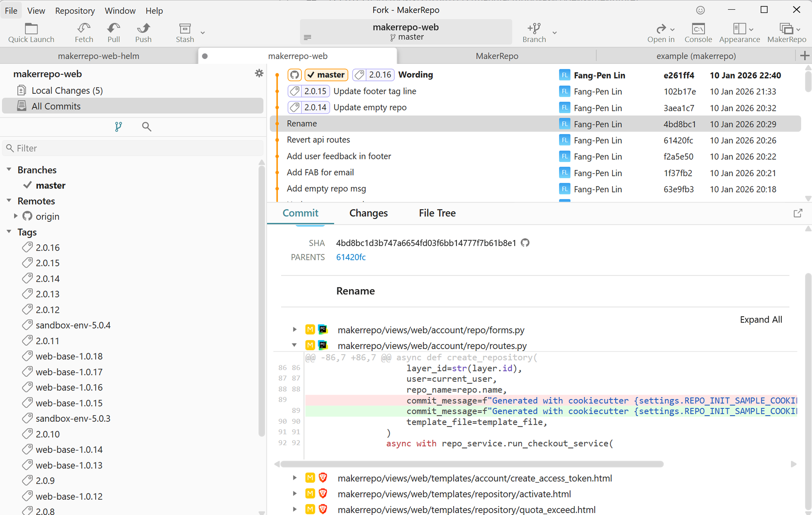Open the Repository menu
This screenshot has height=515, width=812.
pyautogui.click(x=75, y=11)
